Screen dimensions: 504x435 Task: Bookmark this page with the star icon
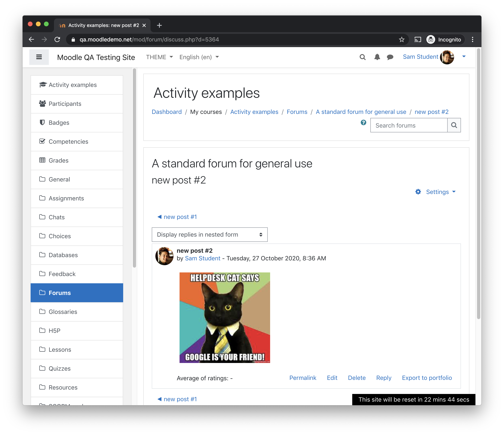click(402, 39)
